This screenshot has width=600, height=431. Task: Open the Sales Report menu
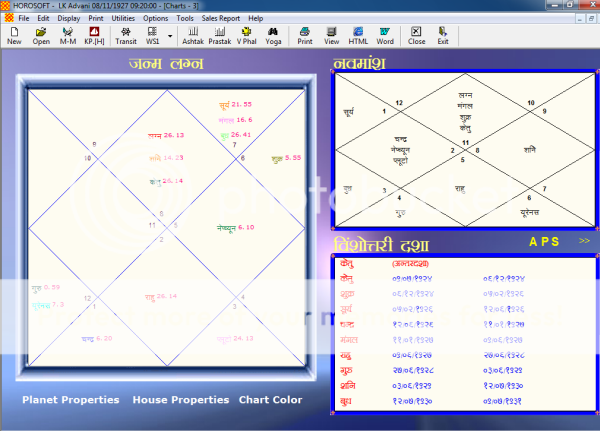pos(221,18)
